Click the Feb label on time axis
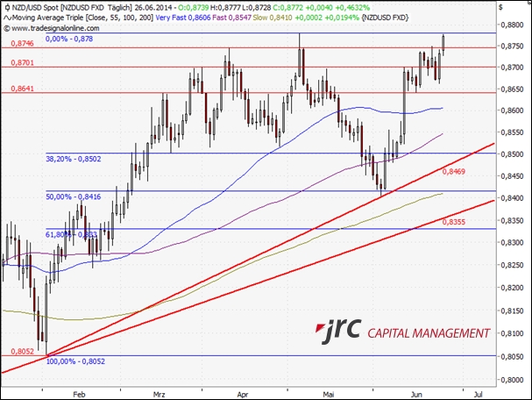The width and height of the screenshot is (532, 400). 80,395
